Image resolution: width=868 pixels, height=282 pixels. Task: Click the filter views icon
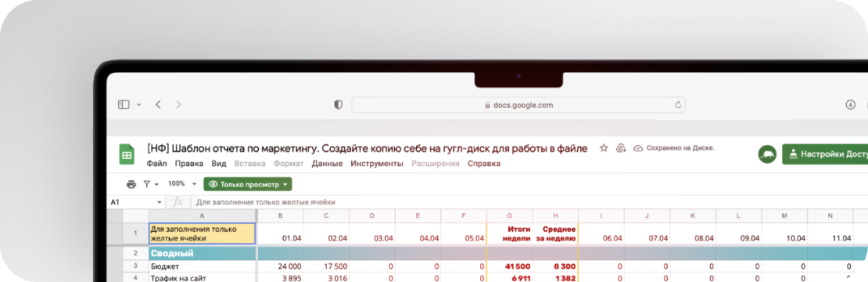(x=147, y=184)
